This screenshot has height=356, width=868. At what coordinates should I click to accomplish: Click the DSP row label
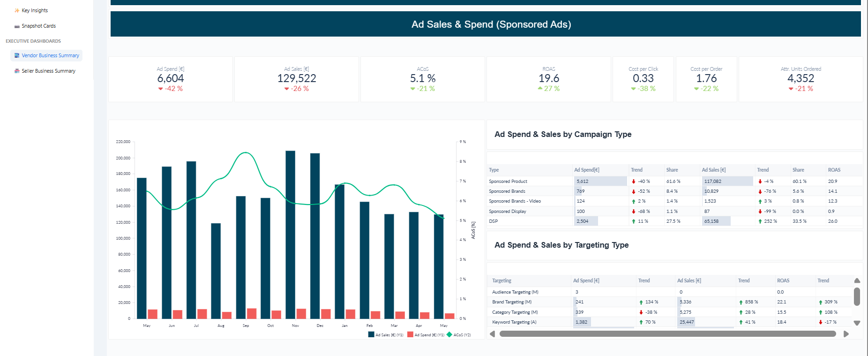(x=494, y=221)
